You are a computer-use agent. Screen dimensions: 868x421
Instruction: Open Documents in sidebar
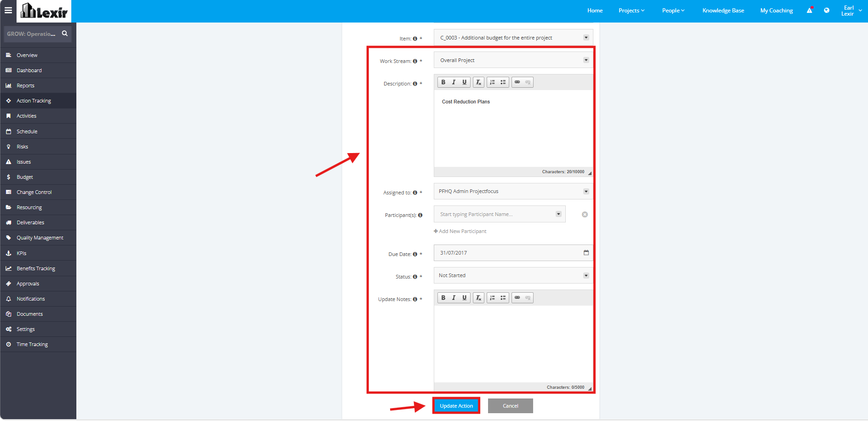[x=38, y=314]
